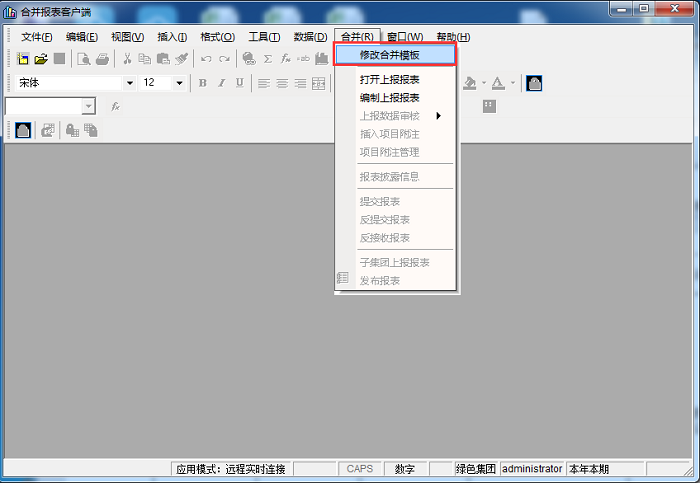Click the Format Painter brush icon
The width and height of the screenshot is (700, 483).
point(181,58)
